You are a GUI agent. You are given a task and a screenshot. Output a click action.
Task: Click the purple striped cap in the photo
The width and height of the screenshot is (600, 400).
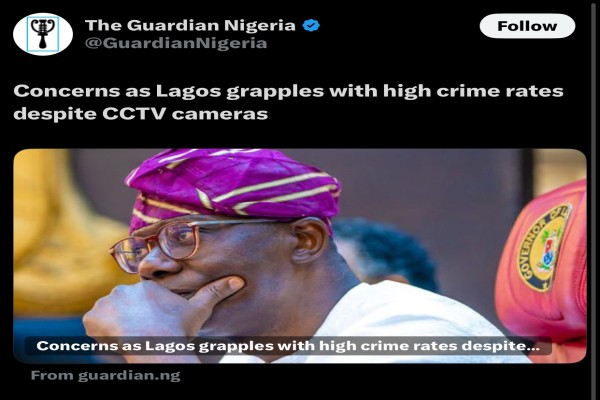233,188
